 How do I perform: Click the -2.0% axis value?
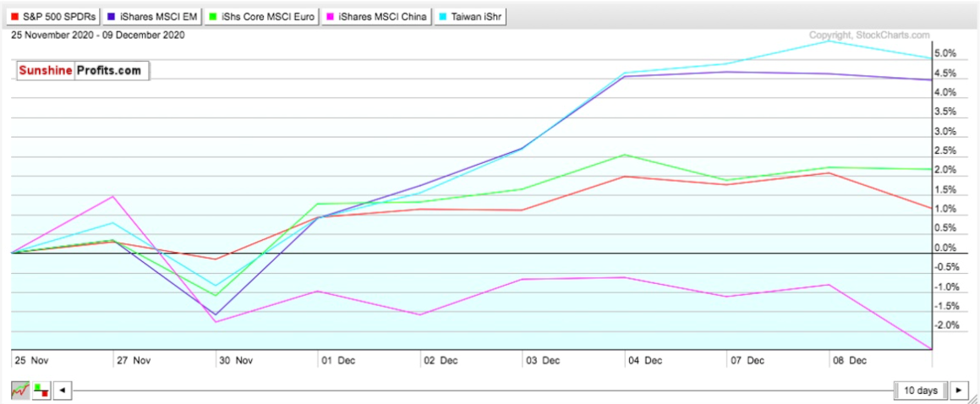(945, 325)
